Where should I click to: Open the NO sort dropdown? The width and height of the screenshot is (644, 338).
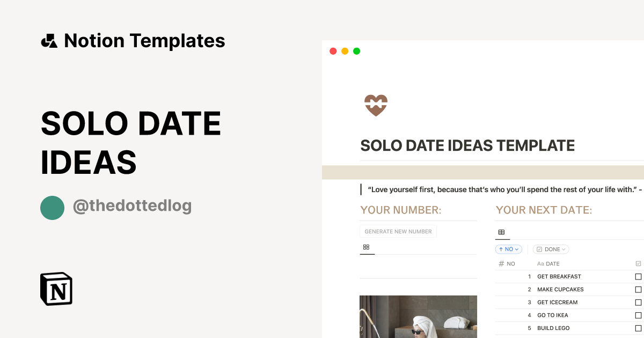pyautogui.click(x=508, y=249)
